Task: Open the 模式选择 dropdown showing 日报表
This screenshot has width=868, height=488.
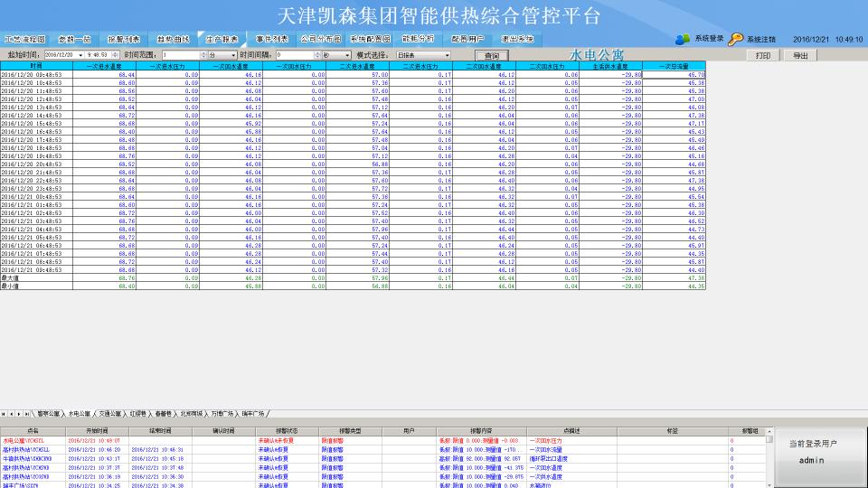Action: [447, 55]
